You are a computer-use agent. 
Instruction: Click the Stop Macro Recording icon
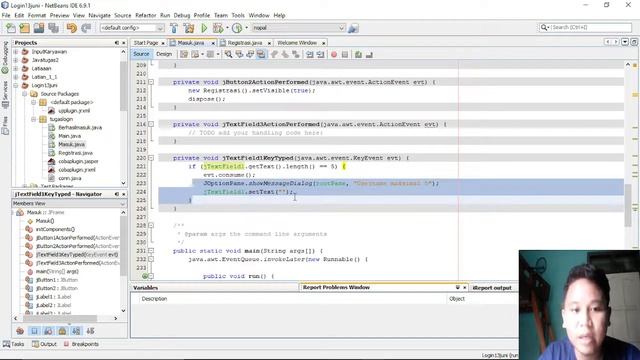click(x=345, y=54)
